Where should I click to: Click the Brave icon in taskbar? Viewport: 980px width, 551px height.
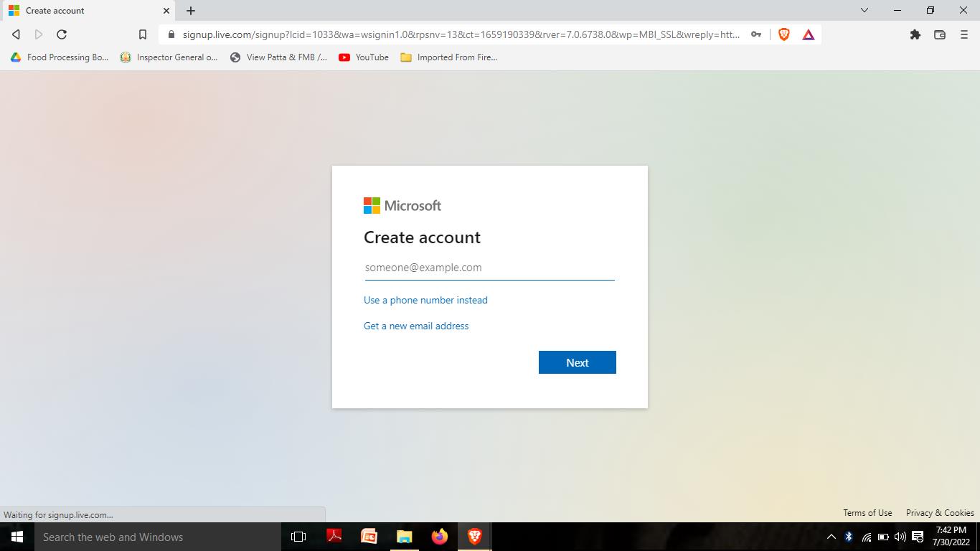[x=475, y=537]
